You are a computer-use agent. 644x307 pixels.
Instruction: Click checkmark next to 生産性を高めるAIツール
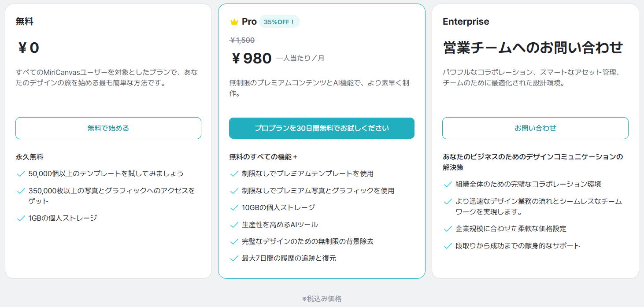coord(234,225)
